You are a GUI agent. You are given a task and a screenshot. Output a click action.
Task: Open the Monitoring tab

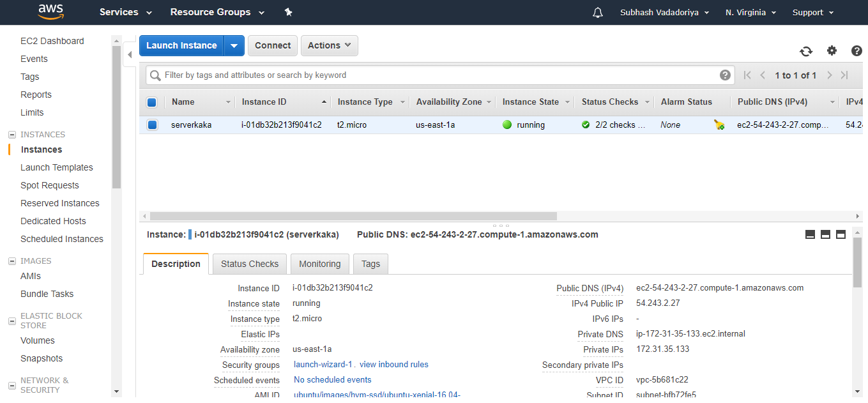point(320,264)
